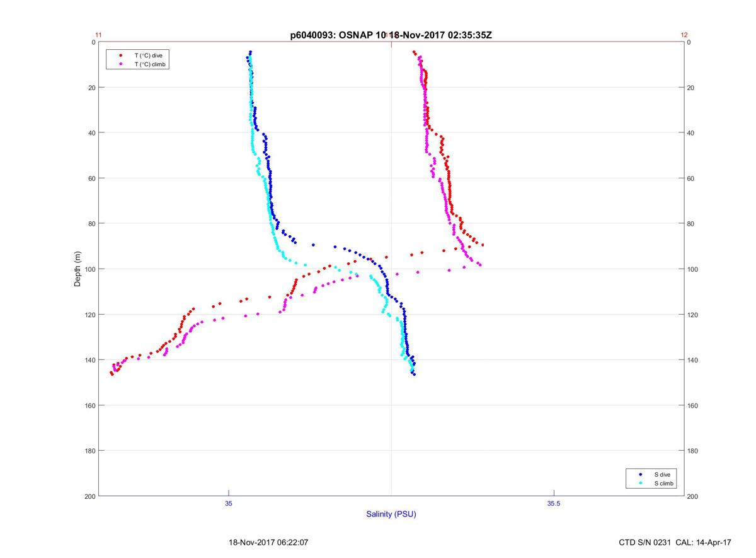Click the red 11 temperature tick label

(98, 35)
